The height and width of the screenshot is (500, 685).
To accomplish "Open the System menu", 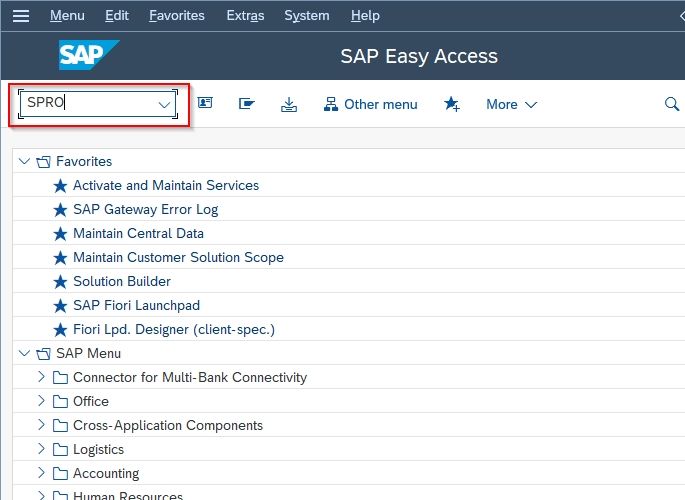I will coord(307,16).
